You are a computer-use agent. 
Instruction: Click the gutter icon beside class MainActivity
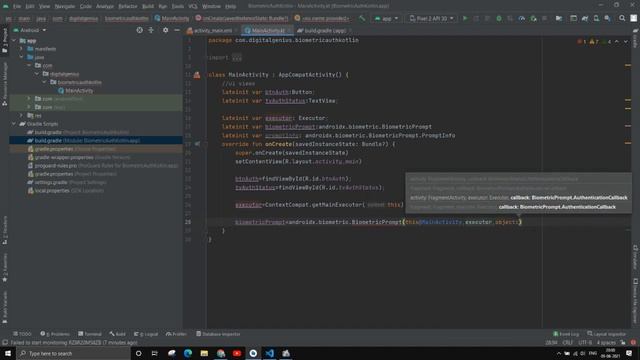197,75
